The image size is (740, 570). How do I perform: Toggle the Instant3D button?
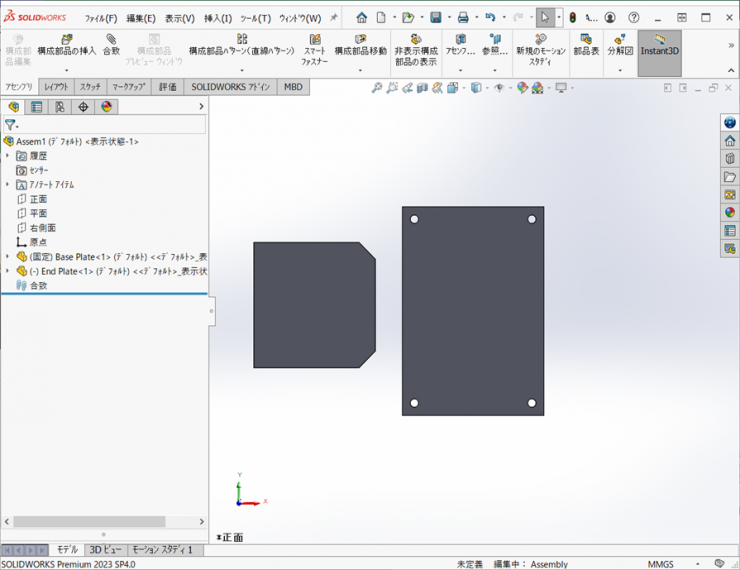click(x=659, y=45)
